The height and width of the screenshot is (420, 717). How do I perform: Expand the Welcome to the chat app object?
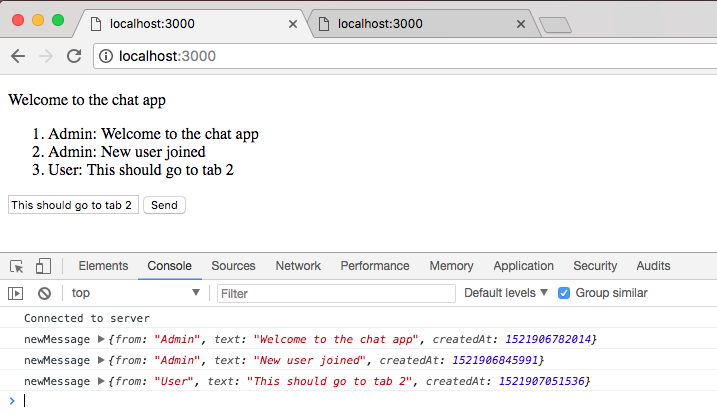101,339
